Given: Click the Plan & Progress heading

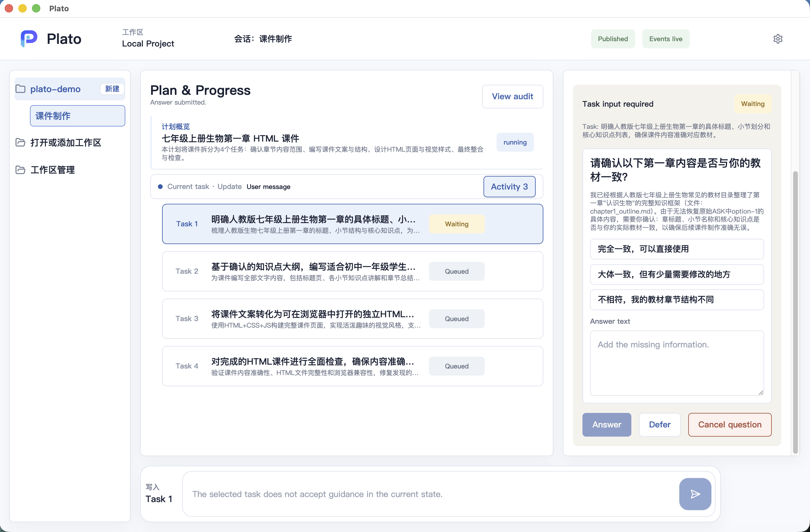Looking at the screenshot, I should [200, 90].
